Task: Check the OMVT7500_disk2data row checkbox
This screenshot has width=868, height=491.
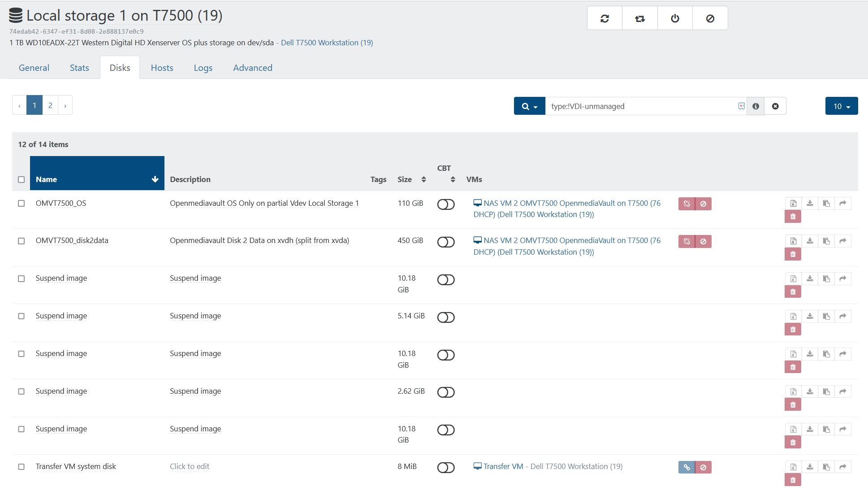Action: pos(21,241)
